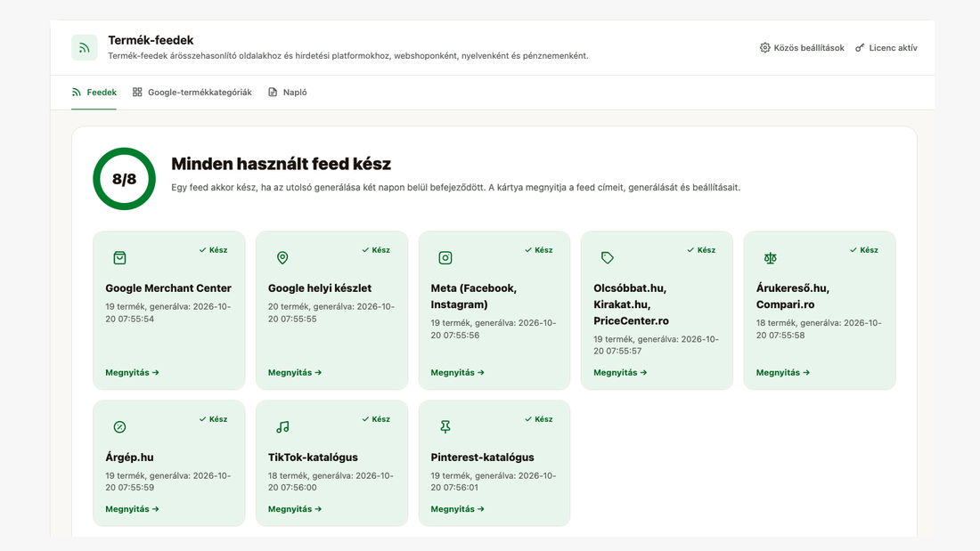Click the Licenc aktív status
This screenshot has height=551, width=980.
886,47
